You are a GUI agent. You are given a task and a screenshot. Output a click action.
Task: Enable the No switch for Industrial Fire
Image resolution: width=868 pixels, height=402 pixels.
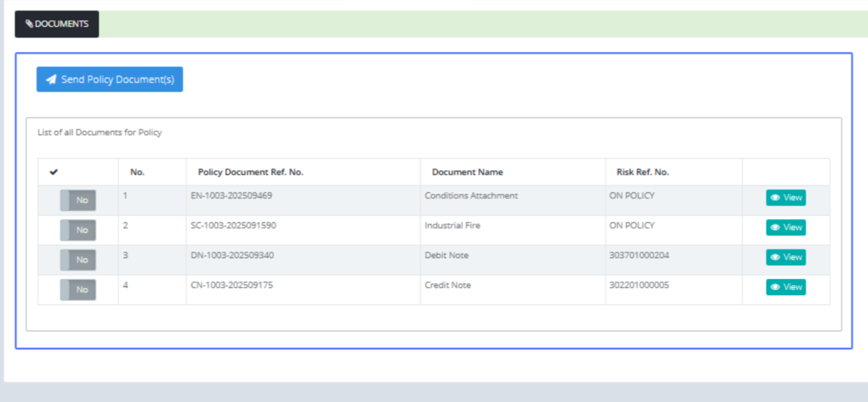(x=78, y=230)
